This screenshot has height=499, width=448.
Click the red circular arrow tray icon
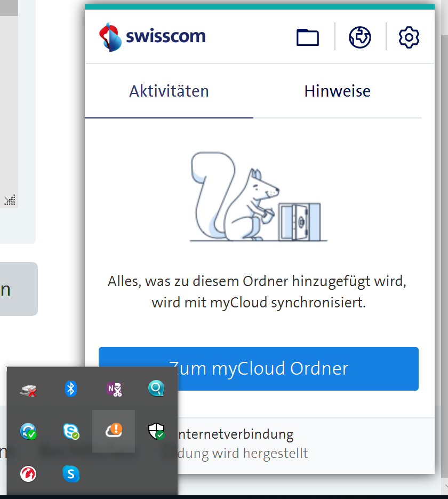(28, 473)
